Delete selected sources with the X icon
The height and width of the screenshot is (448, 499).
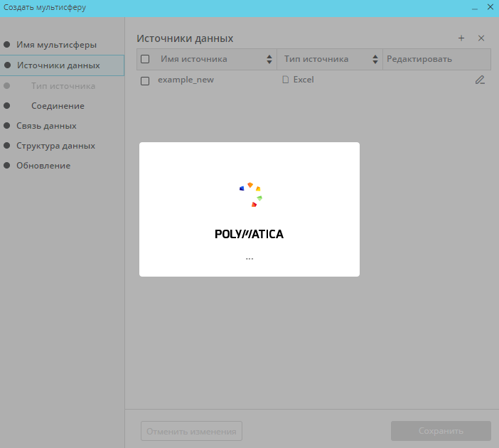(481, 38)
